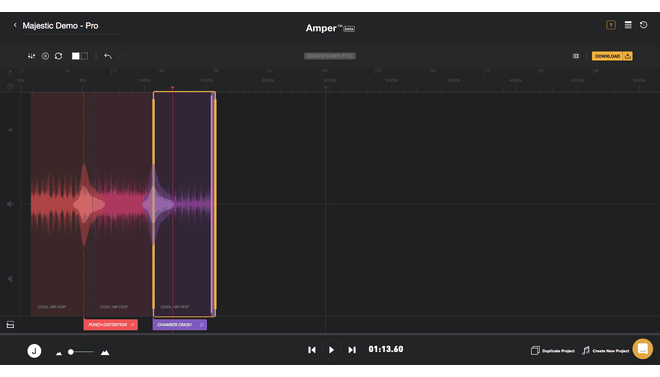Click the 01:13.60 time display
Screen dimensions: 660x377
click(386, 349)
